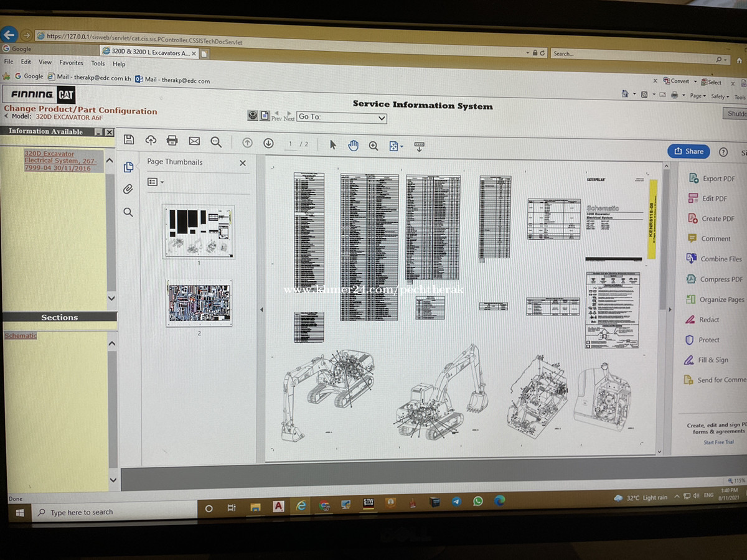Select page 1 thumbnail
The height and width of the screenshot is (560, 747).
coord(199,231)
